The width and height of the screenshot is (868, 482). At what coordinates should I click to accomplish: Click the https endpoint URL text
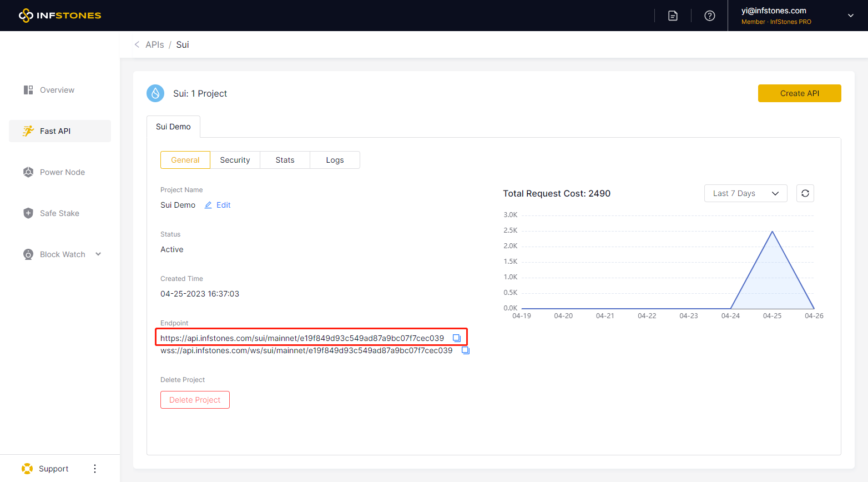[302, 338]
